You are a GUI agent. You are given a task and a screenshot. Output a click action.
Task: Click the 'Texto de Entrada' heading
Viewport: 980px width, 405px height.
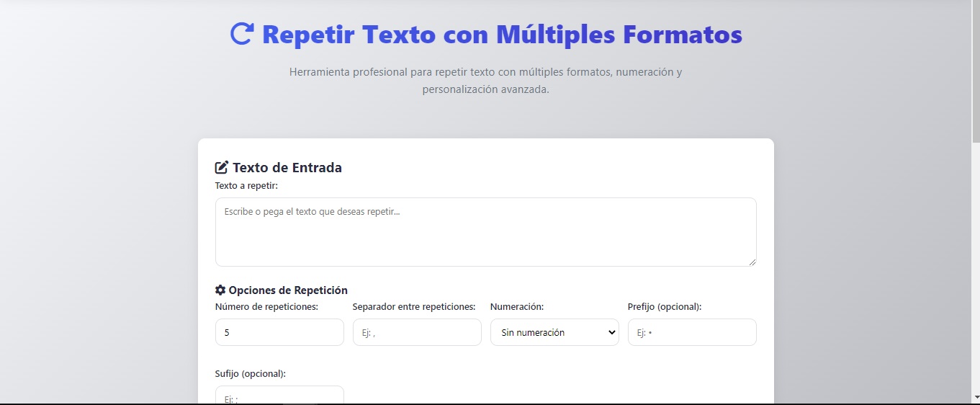pos(287,168)
